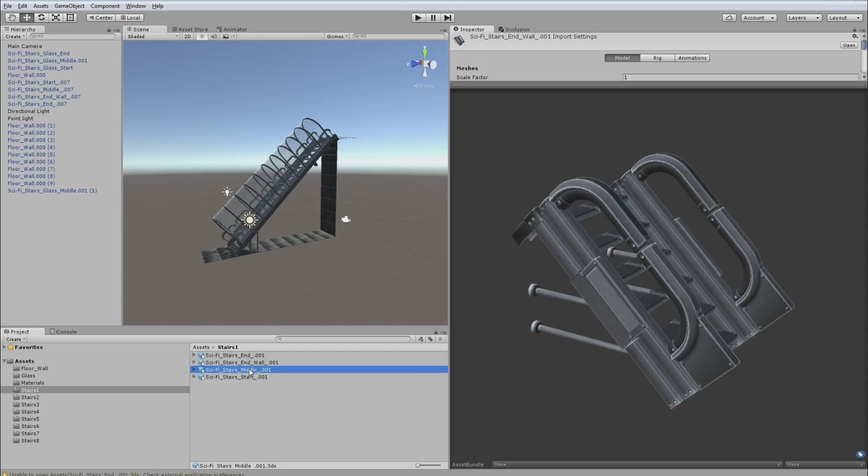Viewport: 868px width, 476px height.
Task: Open the Hierarchy Create dropdown
Action: 15,36
